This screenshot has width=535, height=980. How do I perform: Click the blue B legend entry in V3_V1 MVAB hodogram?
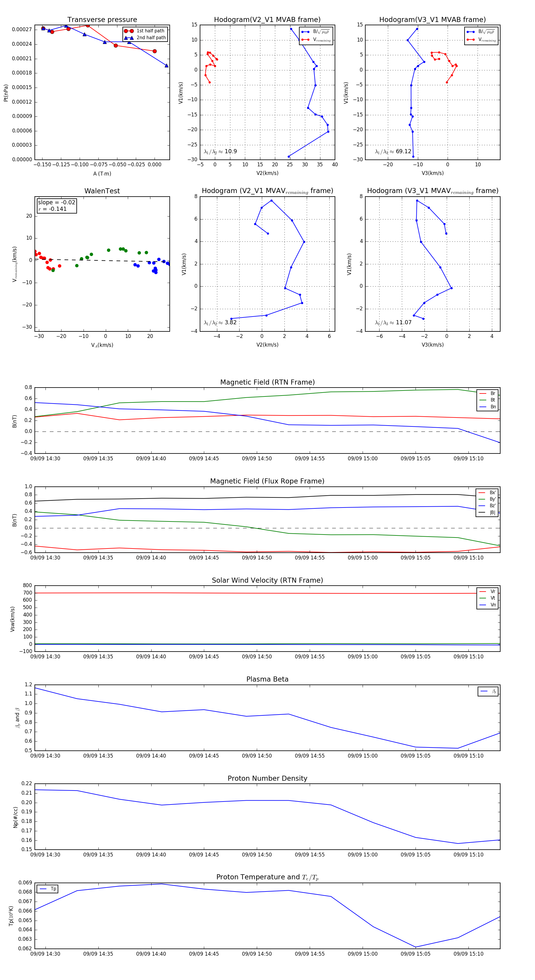coord(481,31)
